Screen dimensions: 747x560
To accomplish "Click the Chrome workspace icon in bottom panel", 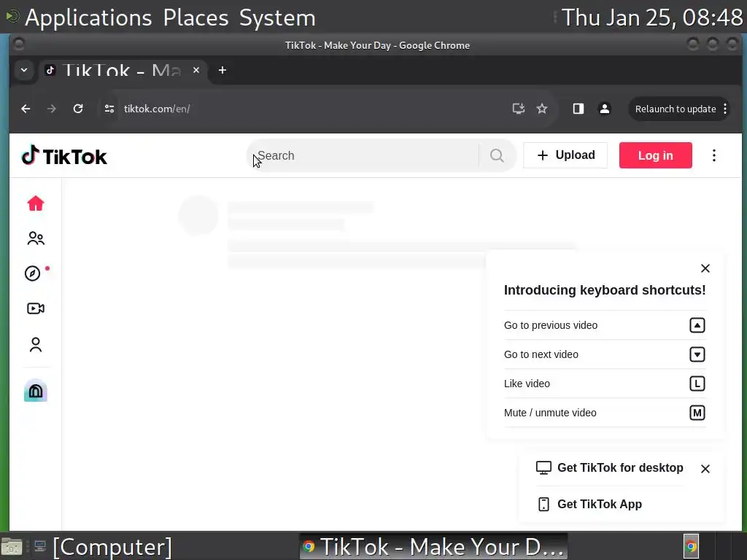I will point(692,547).
